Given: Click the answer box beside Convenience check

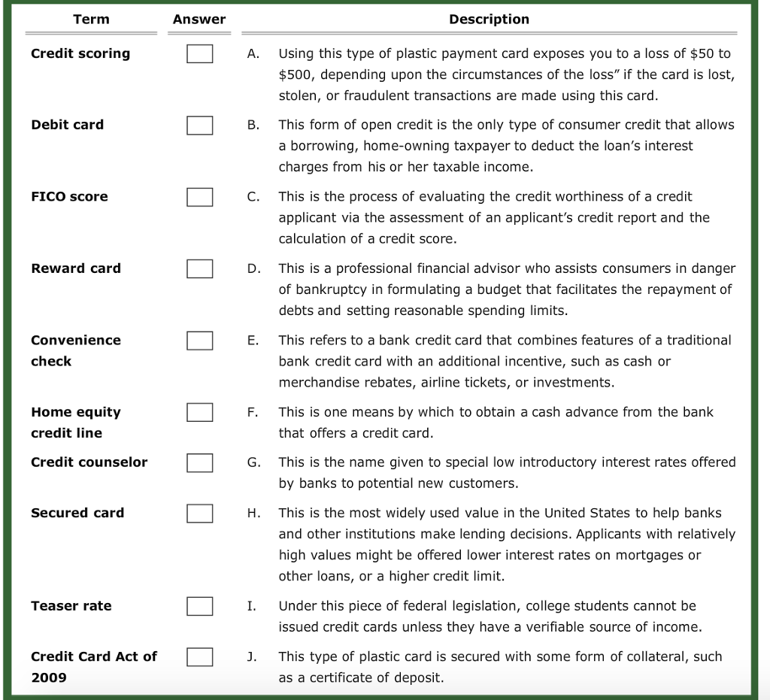Looking at the screenshot, I should click(x=199, y=340).
